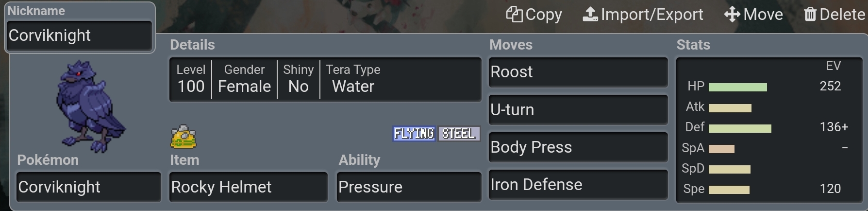Open the Ability field showing Pressure
The width and height of the screenshot is (868, 211).
tap(409, 187)
